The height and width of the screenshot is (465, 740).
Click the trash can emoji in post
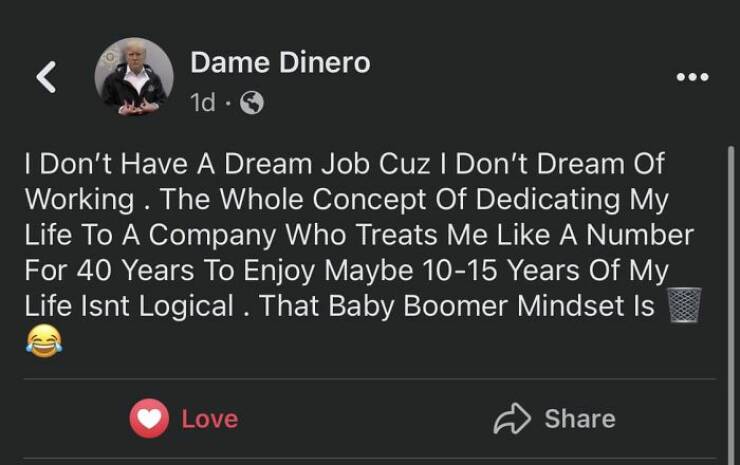pyautogui.click(x=686, y=305)
